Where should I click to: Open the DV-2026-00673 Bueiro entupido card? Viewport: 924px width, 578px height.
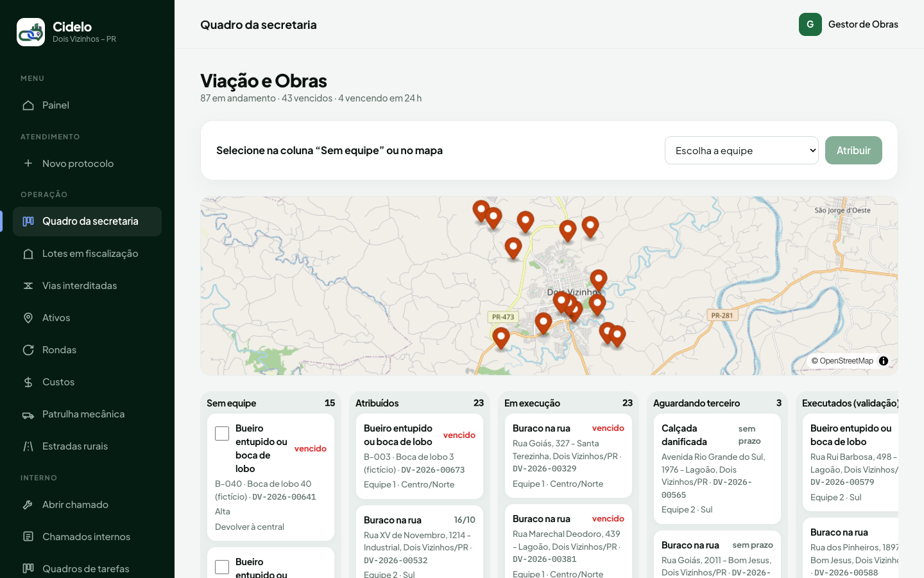click(x=420, y=456)
